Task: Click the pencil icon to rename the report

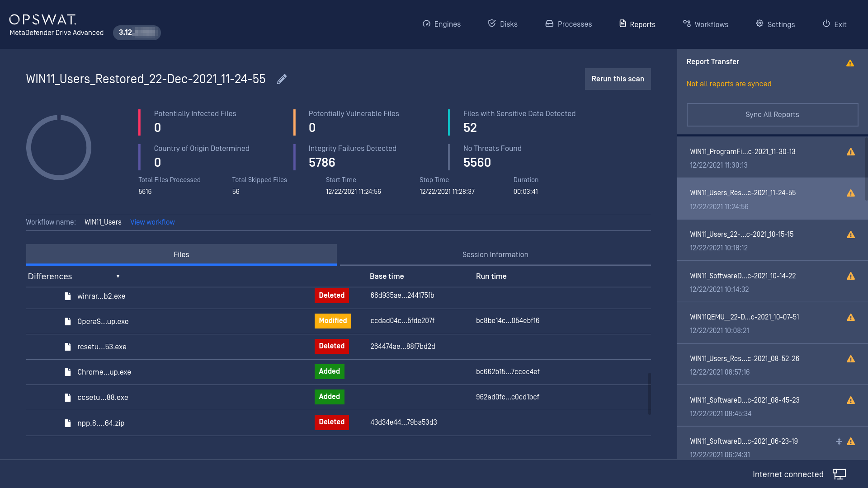Action: [x=282, y=79]
